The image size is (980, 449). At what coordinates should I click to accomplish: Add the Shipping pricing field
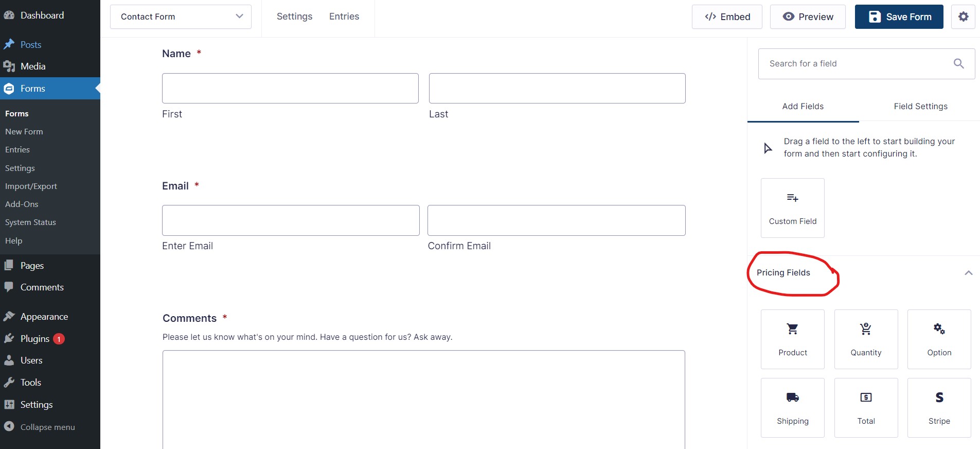click(x=792, y=408)
